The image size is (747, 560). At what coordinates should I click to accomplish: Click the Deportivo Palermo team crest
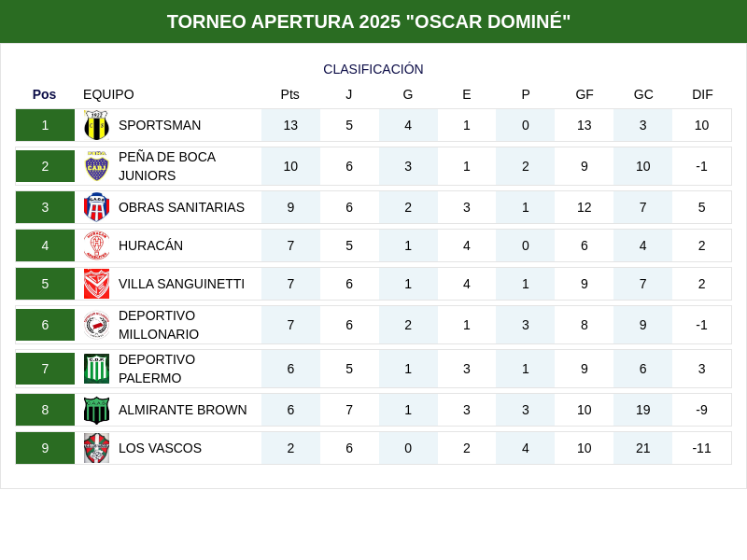pyautogui.click(x=96, y=369)
